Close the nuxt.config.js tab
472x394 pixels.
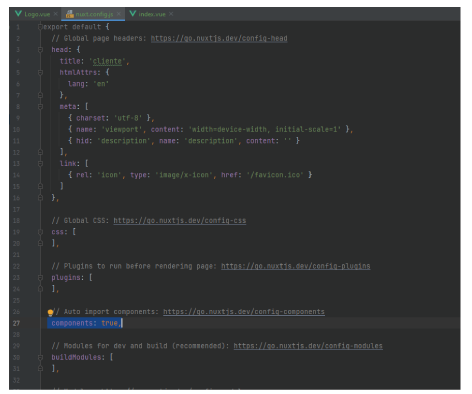pos(119,14)
